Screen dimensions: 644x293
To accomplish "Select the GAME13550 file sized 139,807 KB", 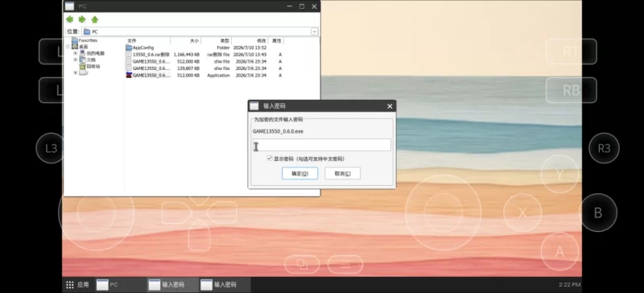I will click(x=151, y=68).
